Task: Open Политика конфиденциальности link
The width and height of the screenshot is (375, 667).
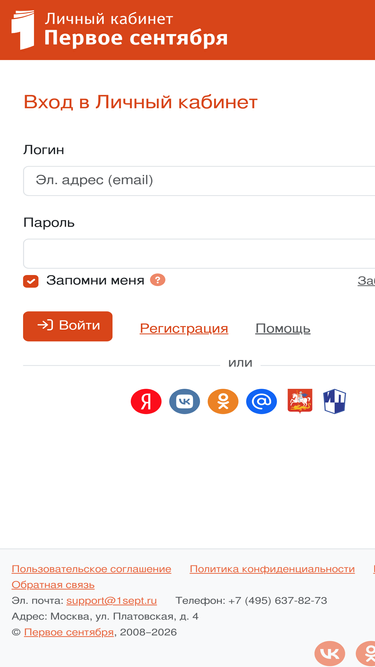Action: pos(272,569)
